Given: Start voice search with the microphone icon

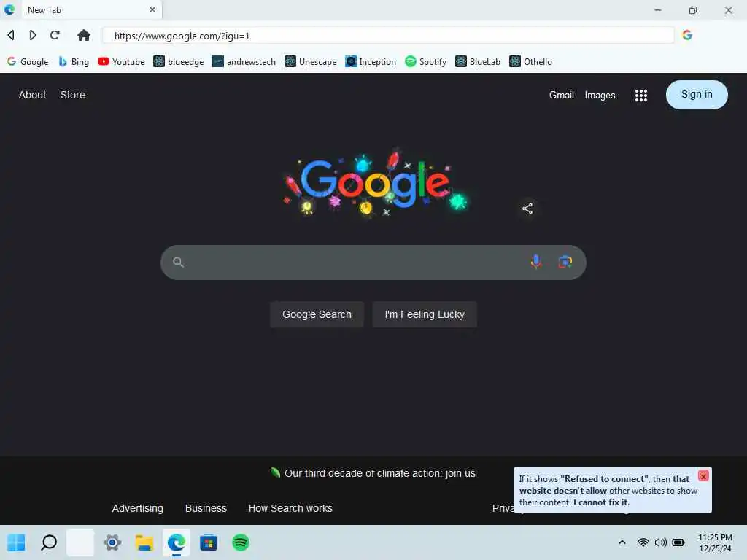Looking at the screenshot, I should pyautogui.click(x=536, y=262).
